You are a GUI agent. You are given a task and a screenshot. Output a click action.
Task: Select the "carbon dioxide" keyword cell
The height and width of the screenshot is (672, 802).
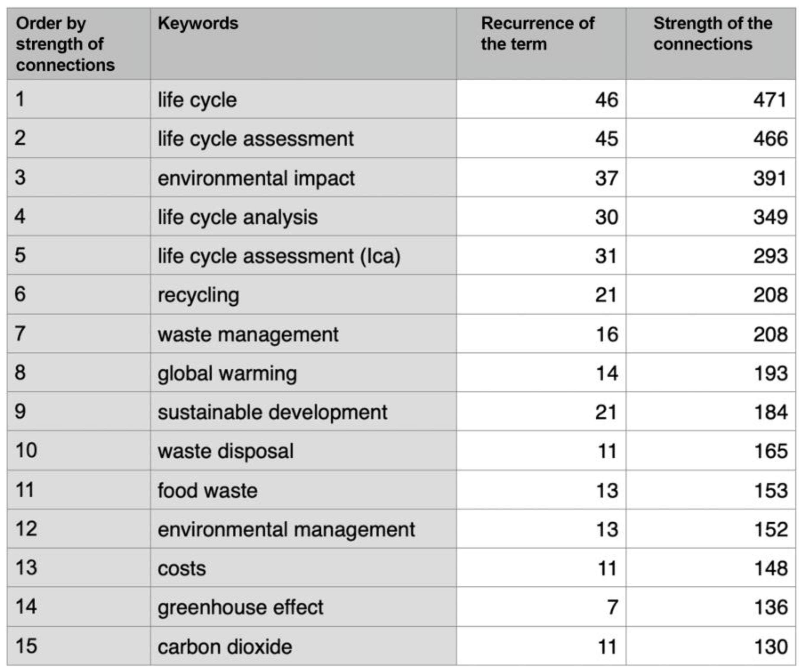(x=225, y=647)
